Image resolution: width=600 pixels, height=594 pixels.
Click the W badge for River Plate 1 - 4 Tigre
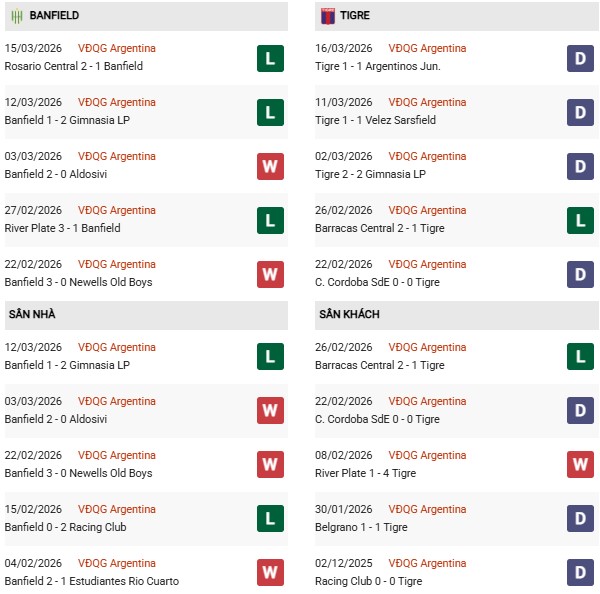581,465
